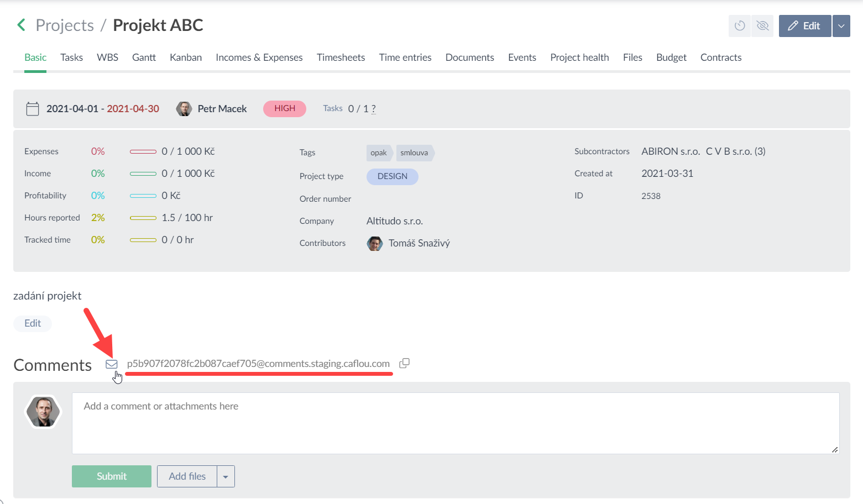This screenshot has height=504, width=863.
Task: Click Edit under the project description
Action: [x=33, y=323]
